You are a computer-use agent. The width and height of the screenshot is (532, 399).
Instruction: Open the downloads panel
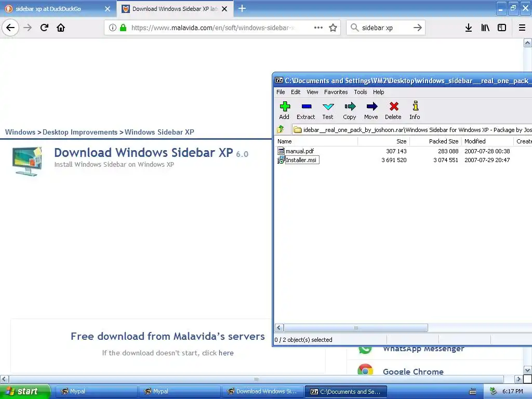(x=469, y=28)
